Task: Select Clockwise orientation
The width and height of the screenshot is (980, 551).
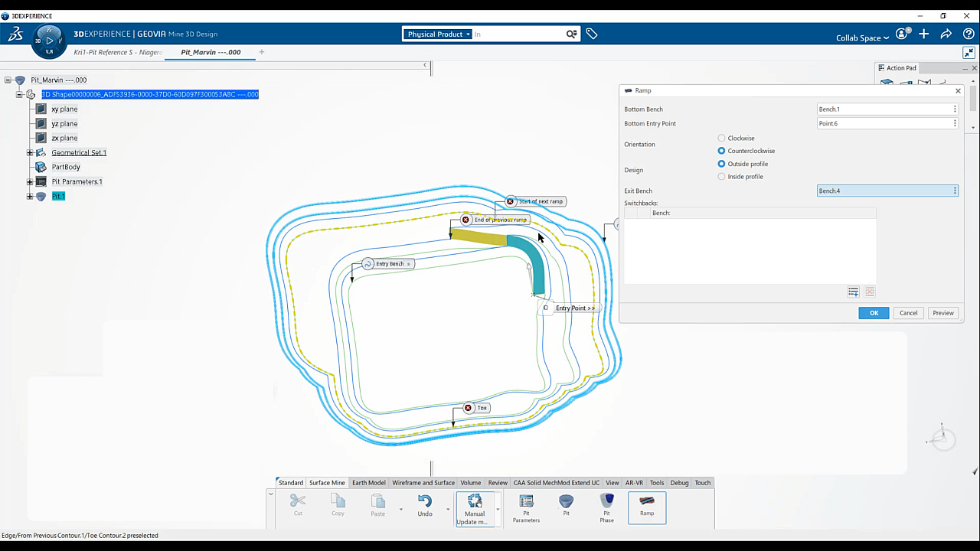Action: (721, 139)
